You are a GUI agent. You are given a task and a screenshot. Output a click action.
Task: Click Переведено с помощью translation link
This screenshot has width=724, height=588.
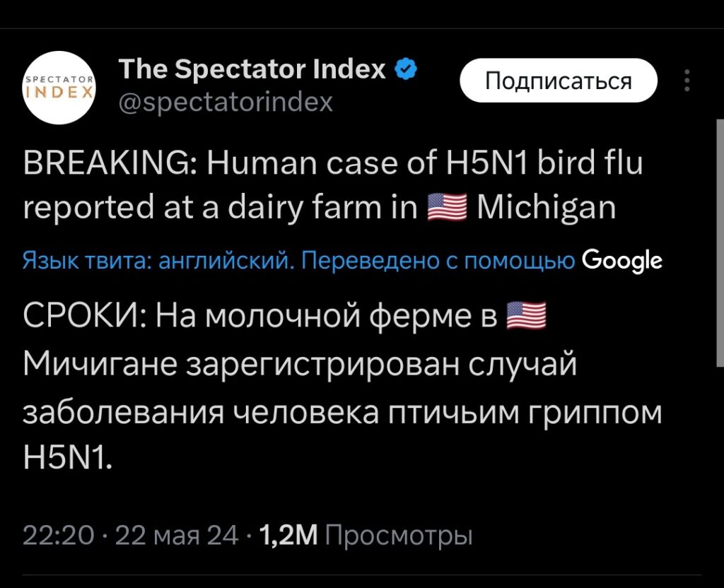(x=438, y=261)
